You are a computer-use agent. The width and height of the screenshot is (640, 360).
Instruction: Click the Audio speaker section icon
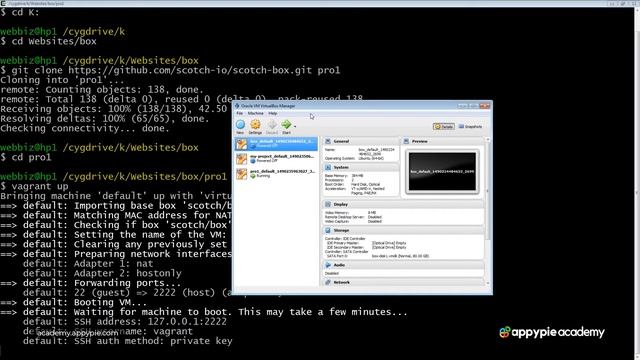328,265
